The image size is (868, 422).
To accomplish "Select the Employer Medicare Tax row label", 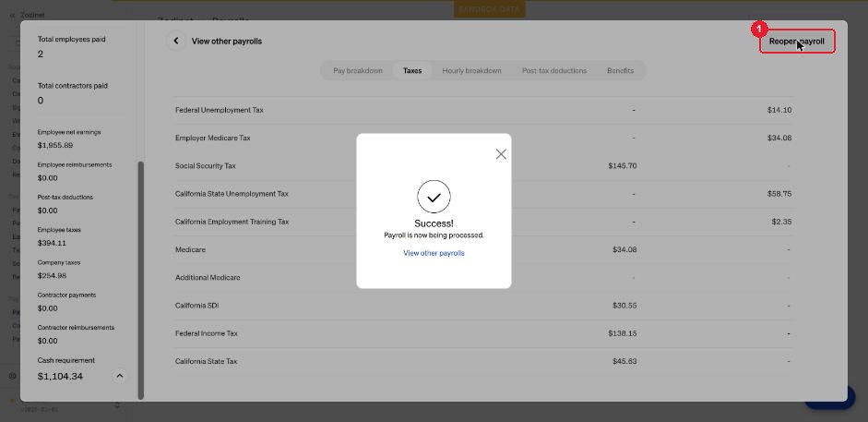I will pos(212,138).
